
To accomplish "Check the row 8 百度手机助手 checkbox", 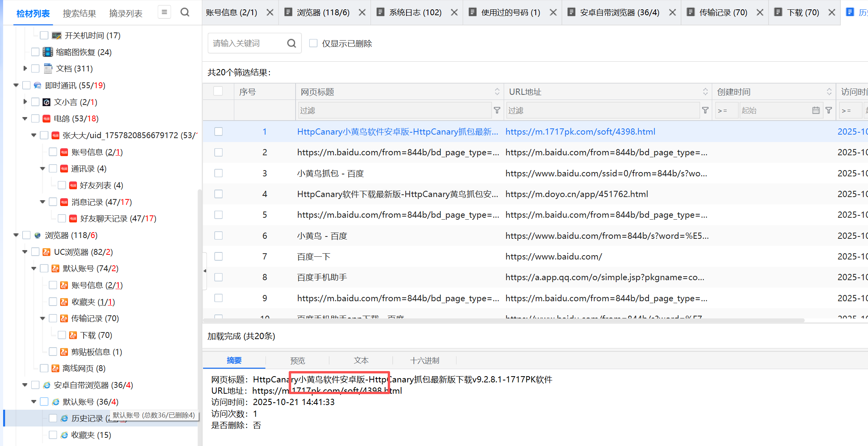I will (x=219, y=277).
